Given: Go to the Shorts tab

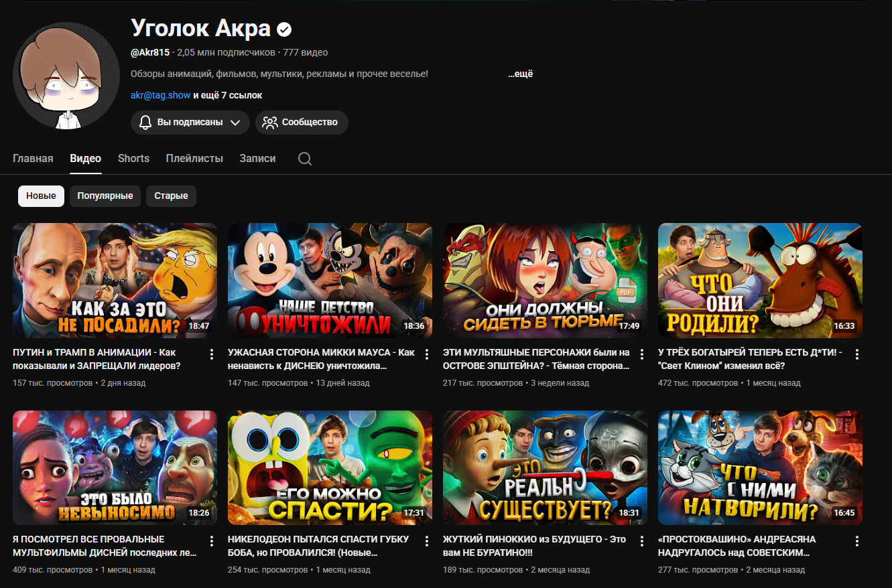Looking at the screenshot, I should point(133,159).
